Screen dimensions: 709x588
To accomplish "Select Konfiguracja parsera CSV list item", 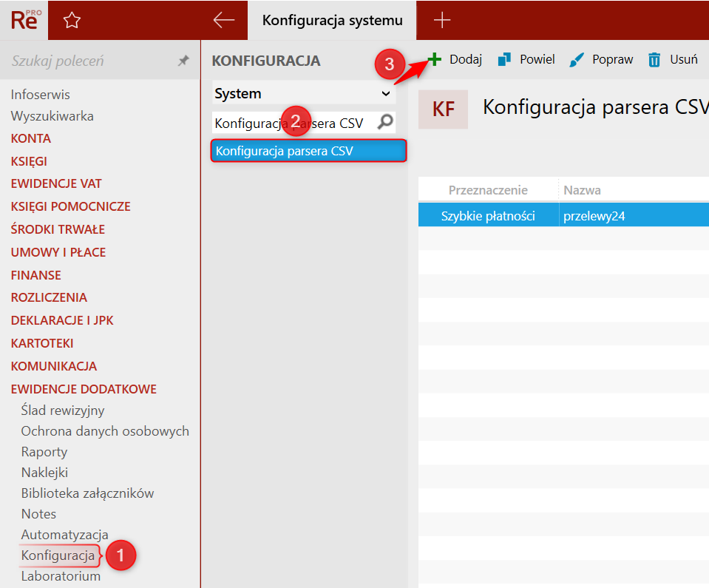I will [309, 151].
